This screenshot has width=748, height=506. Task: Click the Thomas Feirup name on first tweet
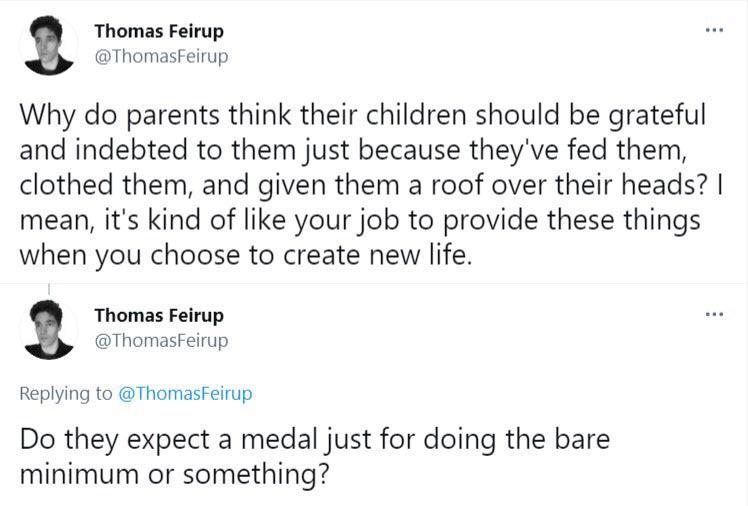coord(159,32)
